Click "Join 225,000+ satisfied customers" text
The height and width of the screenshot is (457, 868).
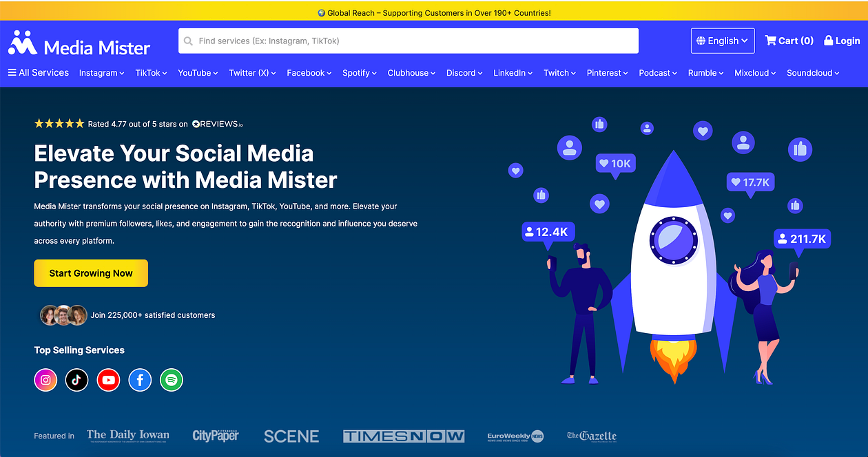(x=153, y=315)
